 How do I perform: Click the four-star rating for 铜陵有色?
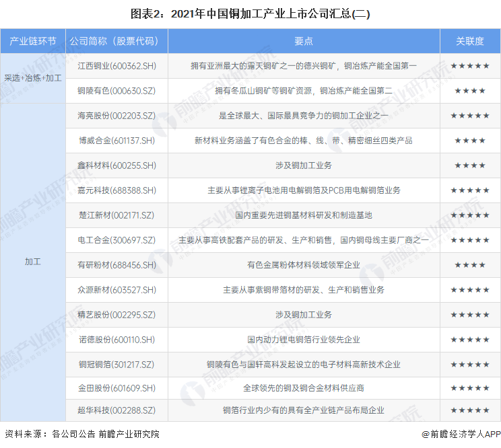click(x=470, y=91)
